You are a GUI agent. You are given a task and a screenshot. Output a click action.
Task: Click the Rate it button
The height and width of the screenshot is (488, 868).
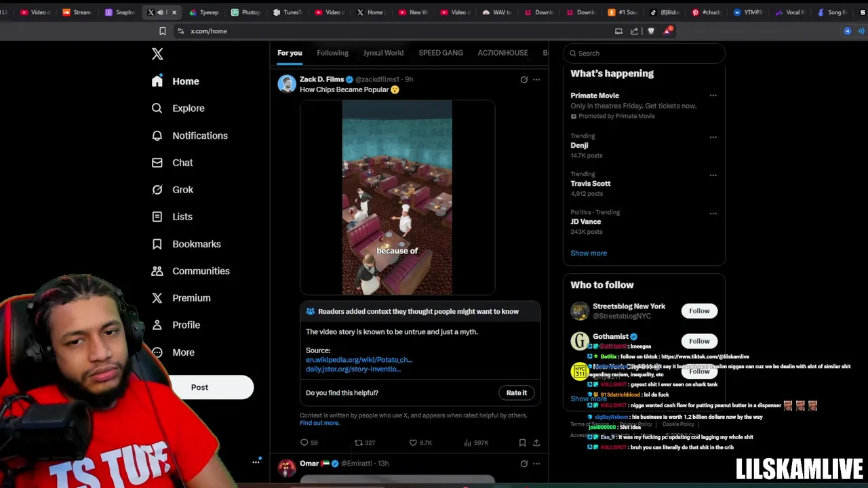(x=517, y=393)
